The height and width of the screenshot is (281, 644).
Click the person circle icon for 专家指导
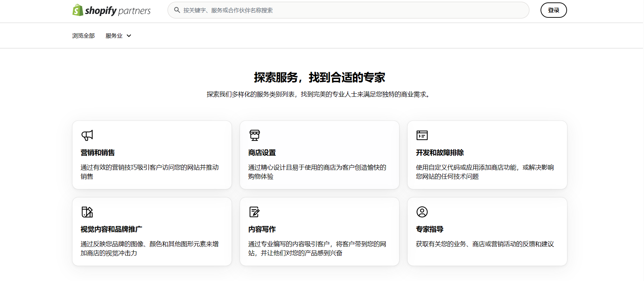click(x=422, y=212)
